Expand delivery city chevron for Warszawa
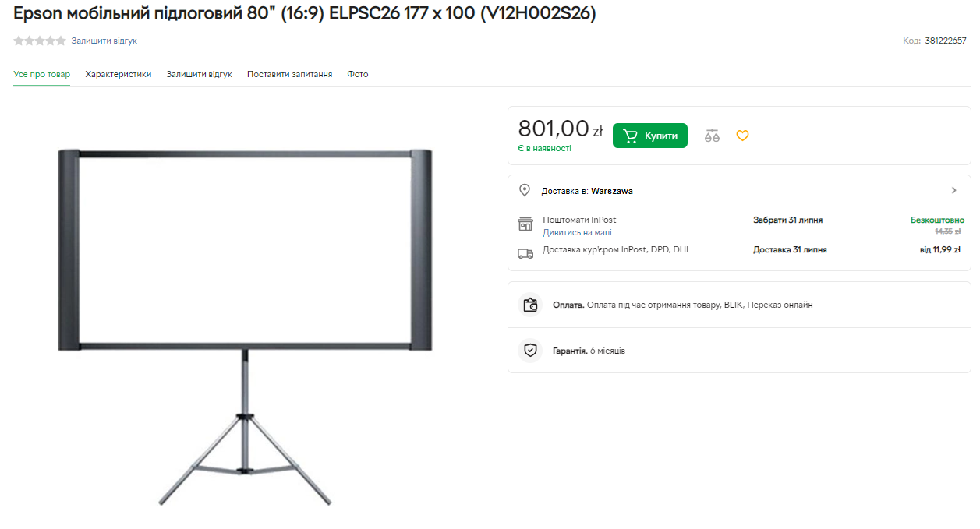Image resolution: width=980 pixels, height=529 pixels. [954, 190]
